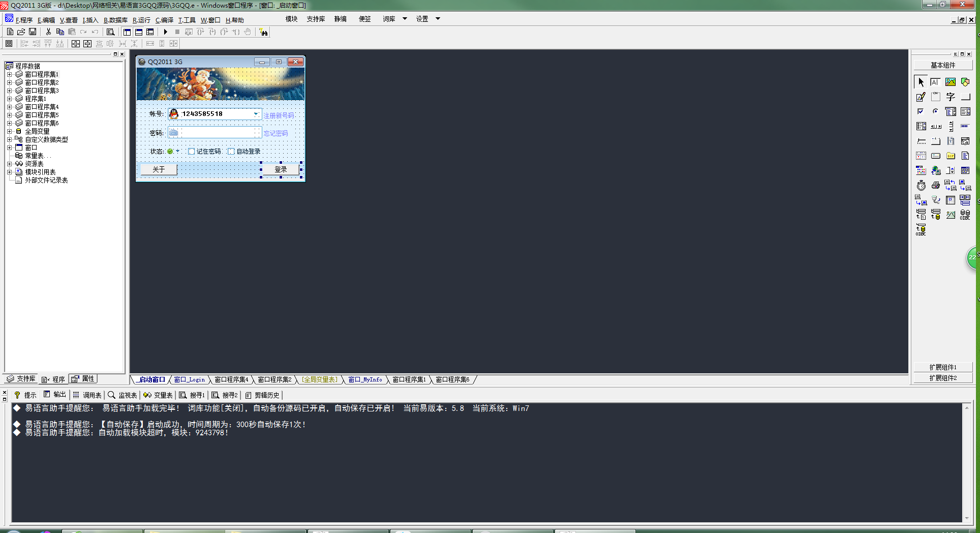The image size is (980, 533).
Task: Click the 登录 button on the form
Action: pyautogui.click(x=281, y=169)
